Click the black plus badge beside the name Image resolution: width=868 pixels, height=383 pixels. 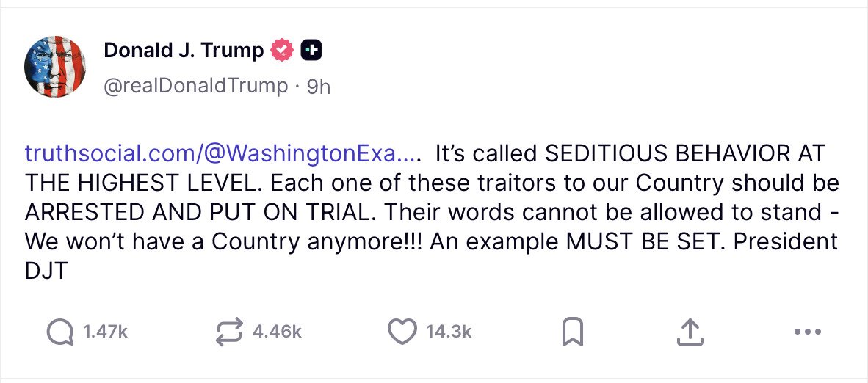click(x=311, y=51)
